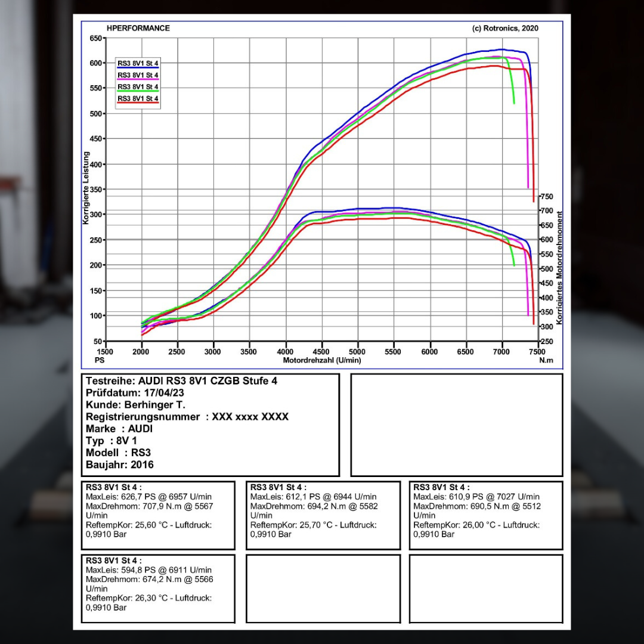Viewport: 644px width, 644px height.
Task: Select the result box showing 626,7 PS
Action: 158,515
